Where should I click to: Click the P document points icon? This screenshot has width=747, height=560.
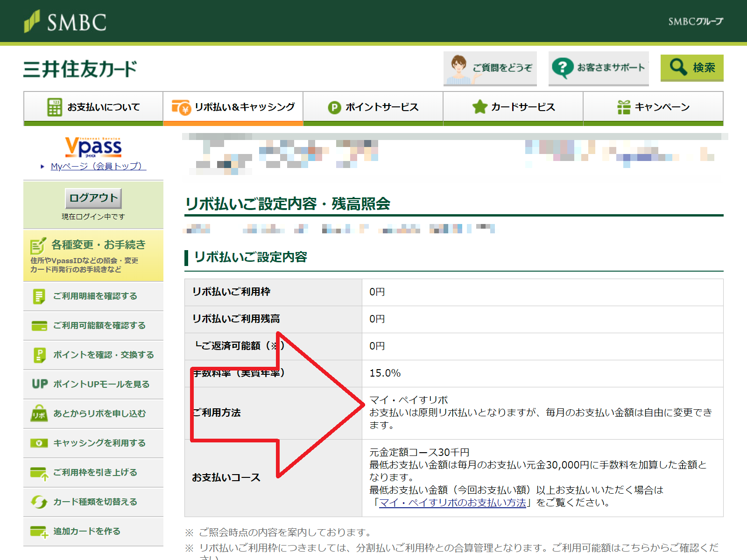[40, 355]
